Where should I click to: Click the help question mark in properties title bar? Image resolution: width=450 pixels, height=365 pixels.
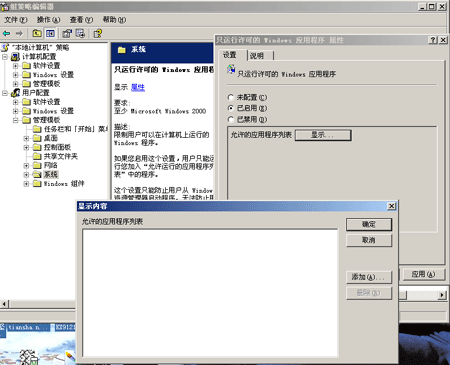(x=433, y=40)
